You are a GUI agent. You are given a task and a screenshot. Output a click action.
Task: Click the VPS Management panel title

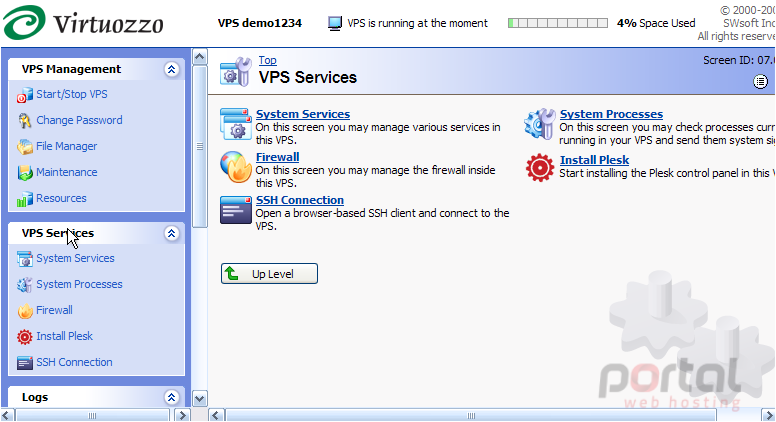(71, 69)
